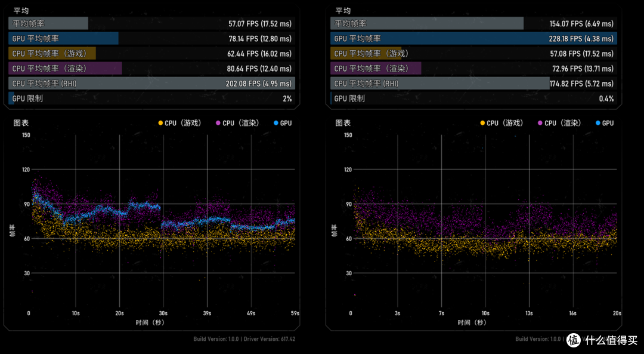Select the 80.64 FPS (12.40 ms) value
Image resolution: width=644 pixels, height=354 pixels.
click(259, 69)
